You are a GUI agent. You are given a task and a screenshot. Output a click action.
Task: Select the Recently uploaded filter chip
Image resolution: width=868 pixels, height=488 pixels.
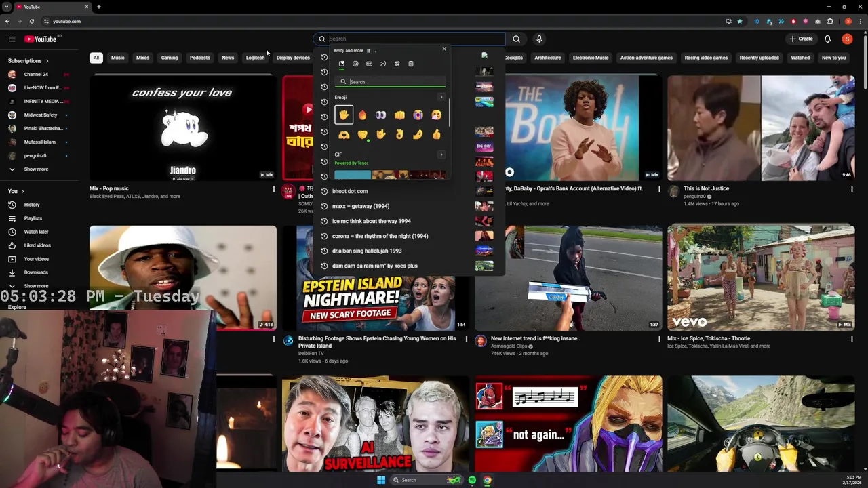pos(759,58)
